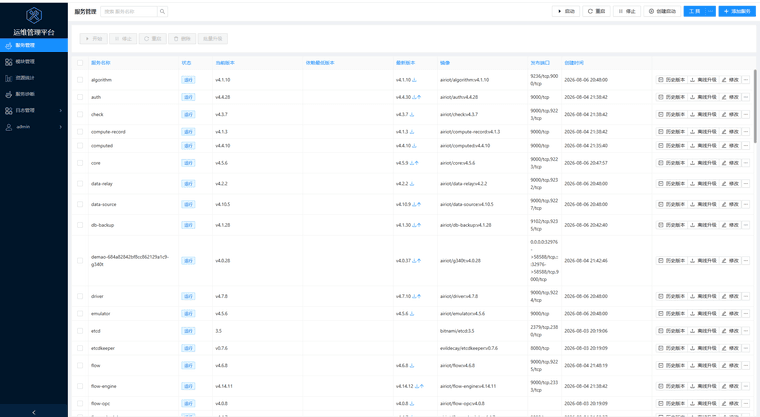Click download icon beside db-backup latest version v4.1.30
Image resolution: width=760 pixels, height=417 pixels.
(414, 225)
